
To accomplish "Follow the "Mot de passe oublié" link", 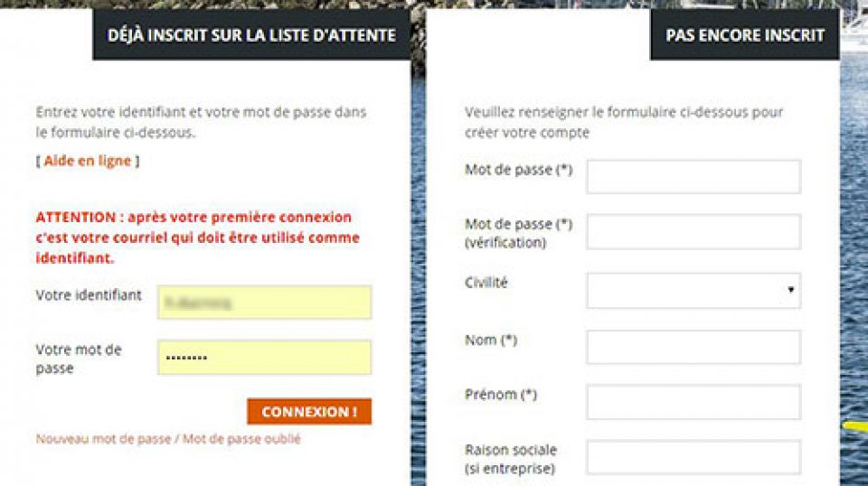I will (x=241, y=439).
